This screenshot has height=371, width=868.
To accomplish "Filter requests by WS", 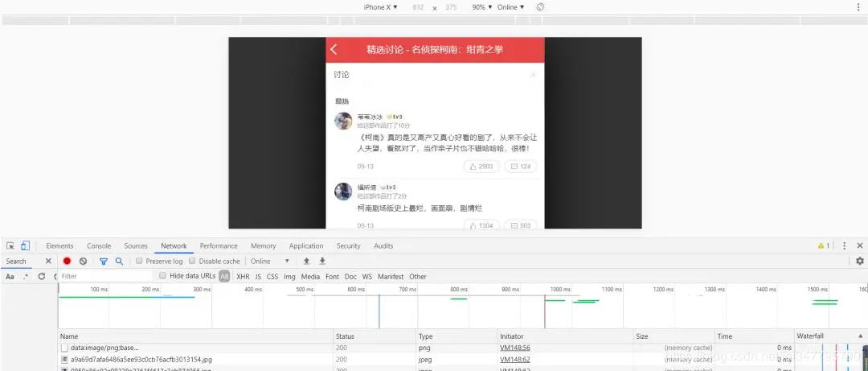I will [x=367, y=276].
